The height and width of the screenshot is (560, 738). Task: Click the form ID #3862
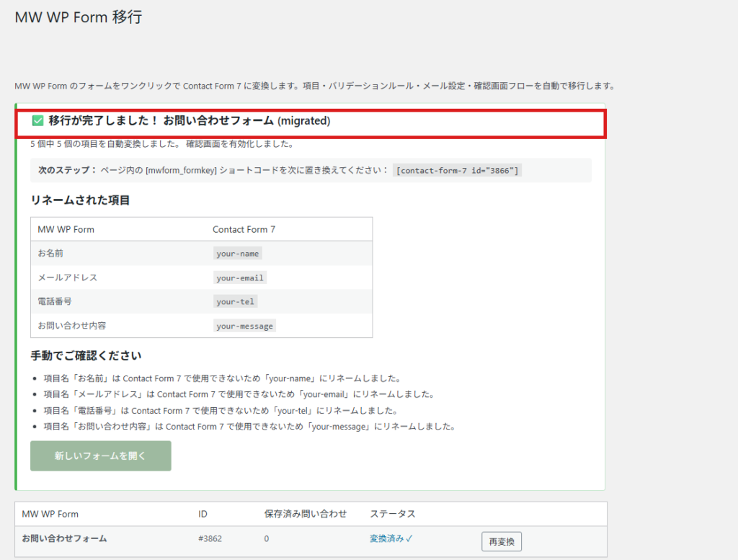click(210, 538)
